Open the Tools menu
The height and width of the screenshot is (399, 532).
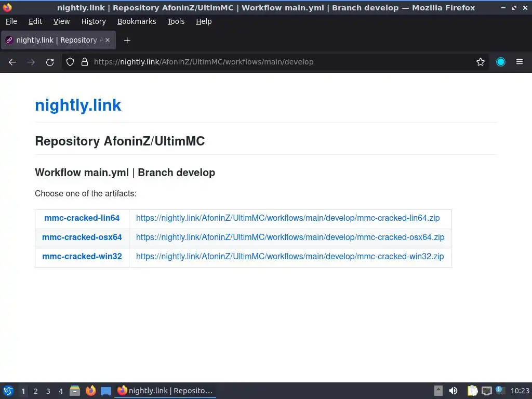point(176,21)
